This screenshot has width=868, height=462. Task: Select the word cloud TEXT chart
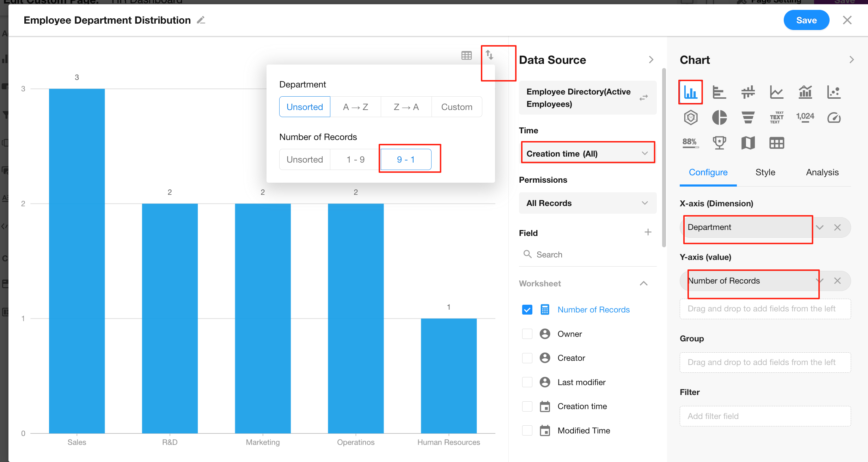pyautogui.click(x=776, y=117)
